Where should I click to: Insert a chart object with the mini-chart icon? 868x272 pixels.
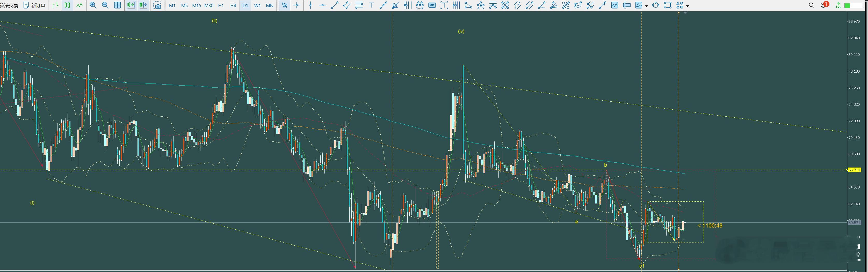tap(614, 5)
